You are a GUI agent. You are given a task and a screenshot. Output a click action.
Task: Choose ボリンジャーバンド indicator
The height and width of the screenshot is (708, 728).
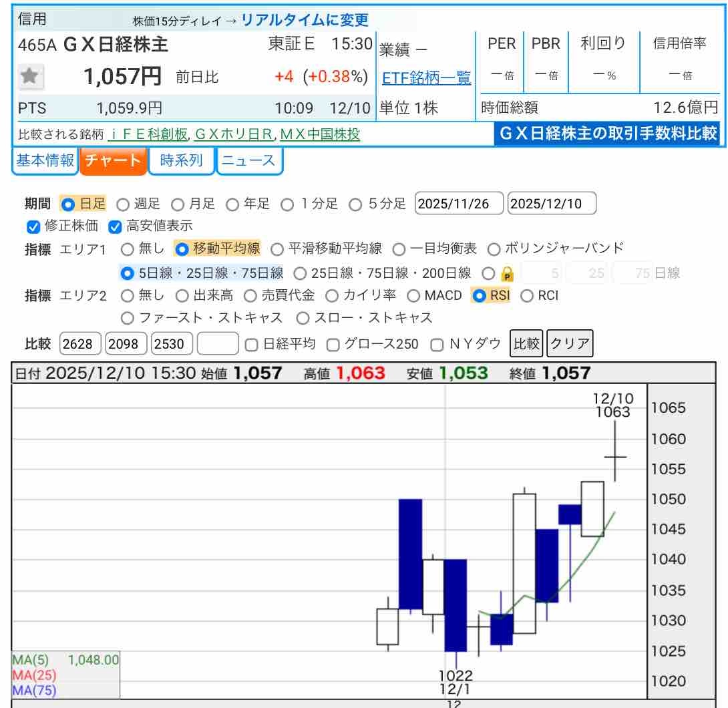[x=494, y=249]
